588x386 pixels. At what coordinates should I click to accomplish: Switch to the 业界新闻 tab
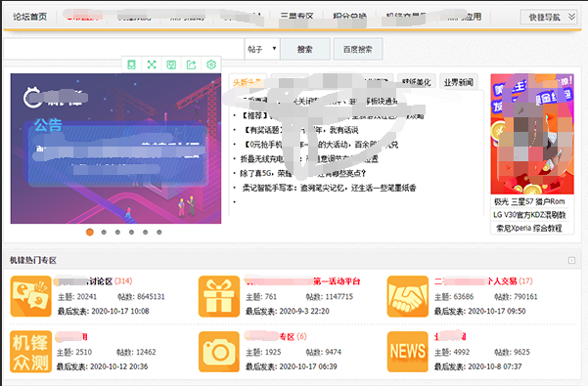point(459,81)
